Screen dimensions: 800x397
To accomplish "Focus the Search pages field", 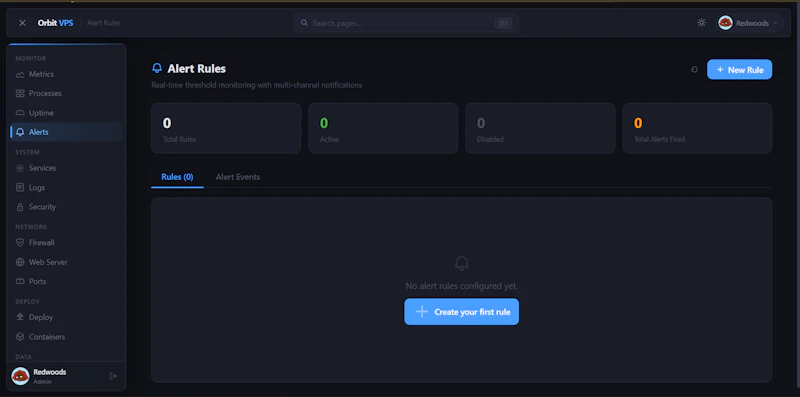I will (x=406, y=23).
